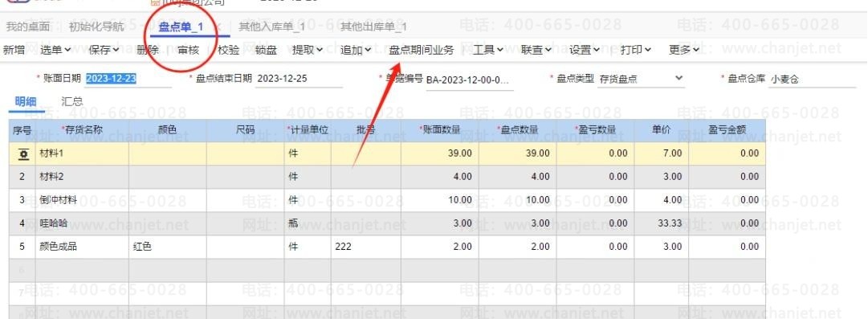Expand the 工具 menu
Screen dimensions: 868x319
tap(487, 50)
